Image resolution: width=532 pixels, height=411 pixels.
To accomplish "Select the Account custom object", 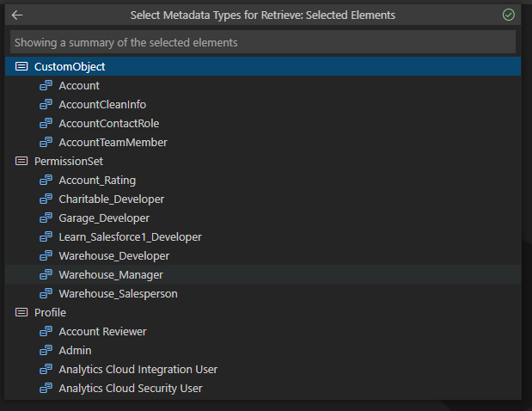I will [79, 86].
